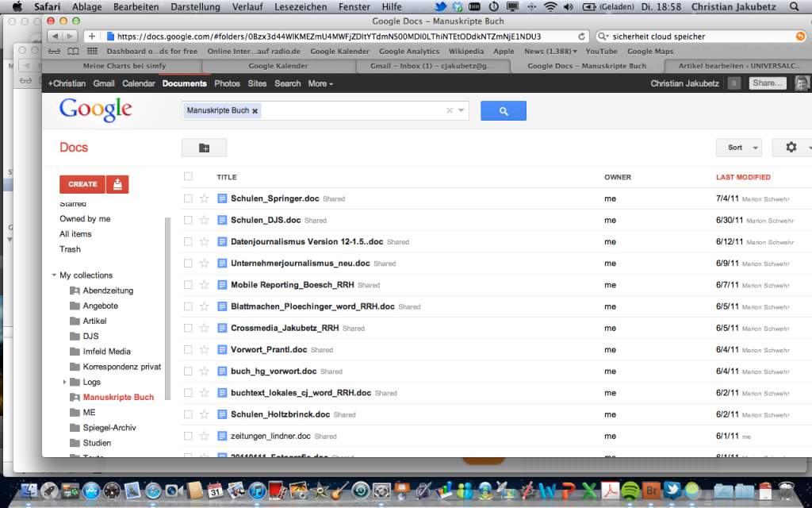Launch Adobe Bridge from the dock

pos(651,491)
